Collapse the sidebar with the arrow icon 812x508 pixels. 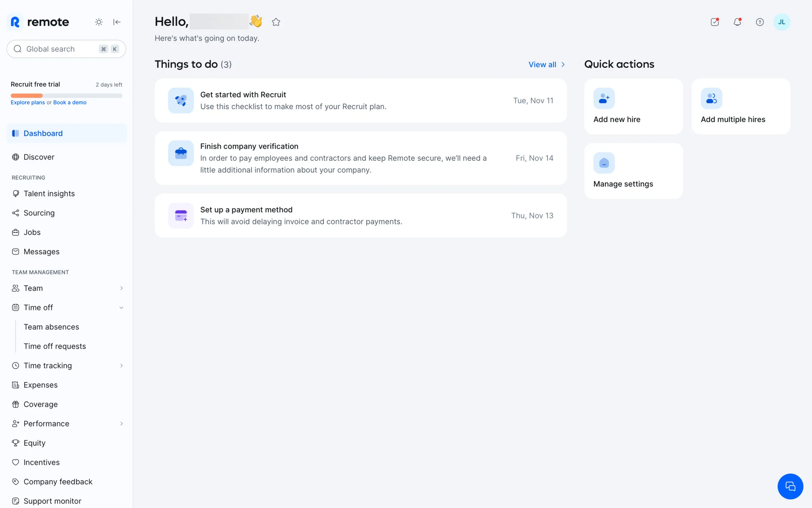coord(117,22)
